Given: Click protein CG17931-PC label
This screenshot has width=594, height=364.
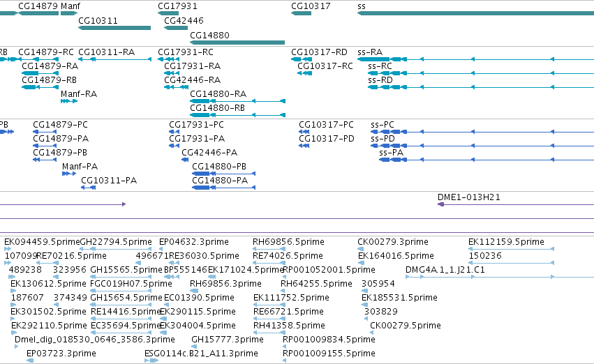Looking at the screenshot, I should click(x=196, y=125).
